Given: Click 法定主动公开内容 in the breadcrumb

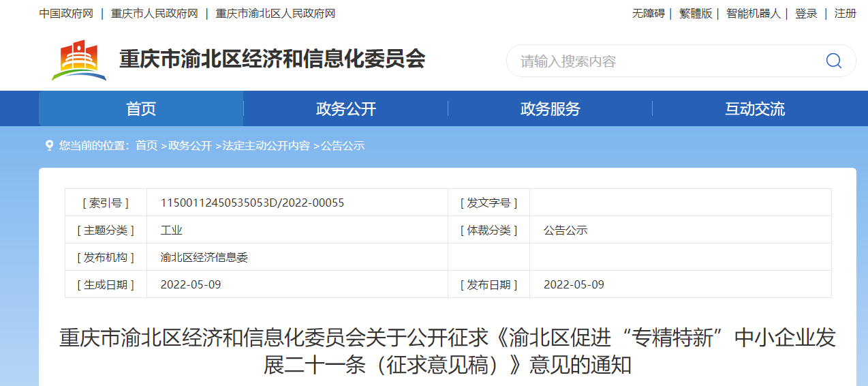Looking at the screenshot, I should (266, 145).
